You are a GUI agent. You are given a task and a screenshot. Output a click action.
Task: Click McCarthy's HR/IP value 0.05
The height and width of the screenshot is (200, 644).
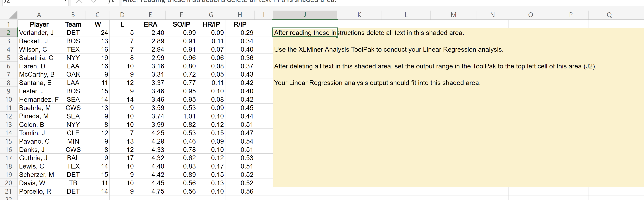[211, 74]
